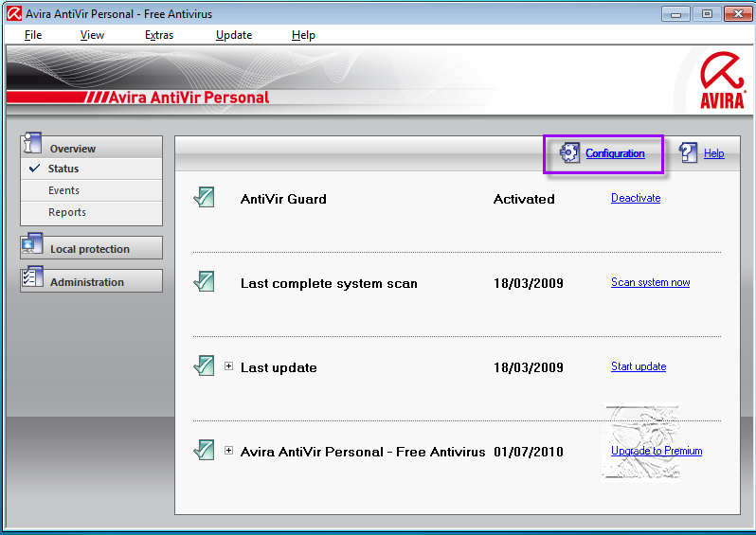This screenshot has width=756, height=535.
Task: Expand the Avira AntiVir Personal license details
Action: tap(228, 451)
